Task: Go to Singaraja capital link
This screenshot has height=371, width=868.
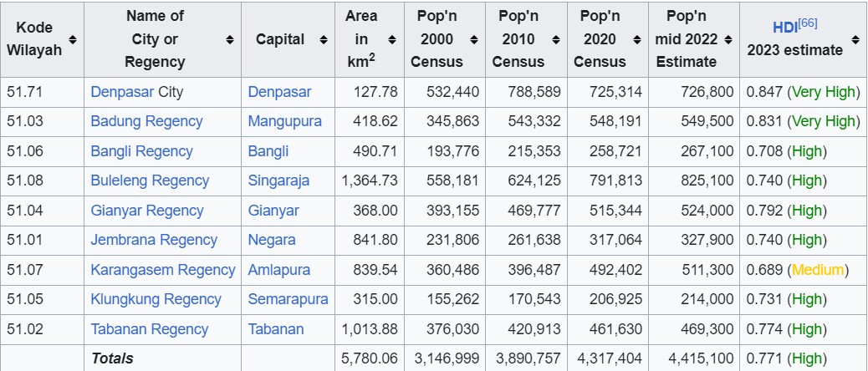Action: tap(278, 180)
